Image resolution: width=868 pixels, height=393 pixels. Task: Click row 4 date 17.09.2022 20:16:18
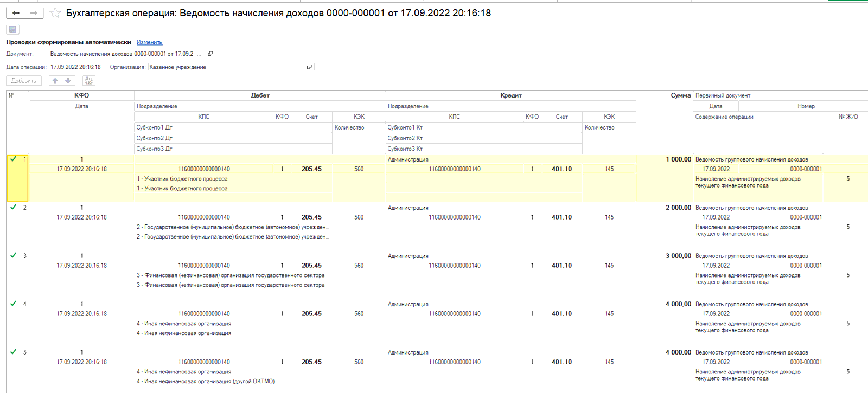coord(81,314)
